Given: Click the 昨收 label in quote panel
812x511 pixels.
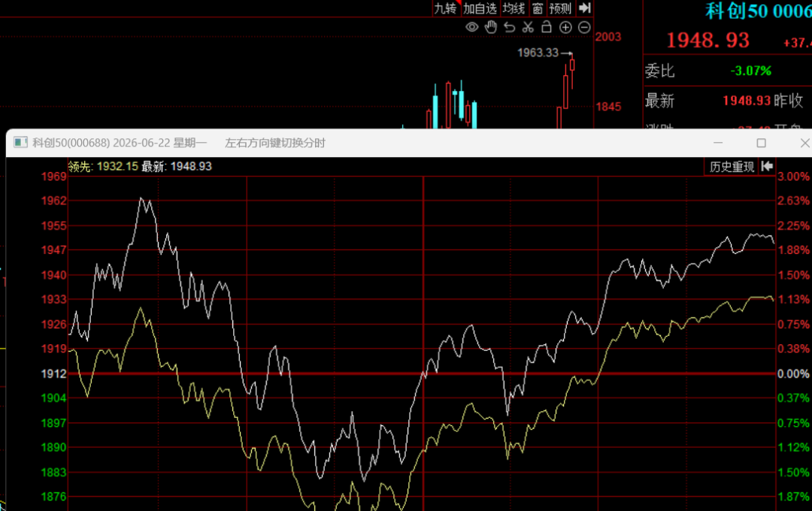Looking at the screenshot, I should [789, 101].
